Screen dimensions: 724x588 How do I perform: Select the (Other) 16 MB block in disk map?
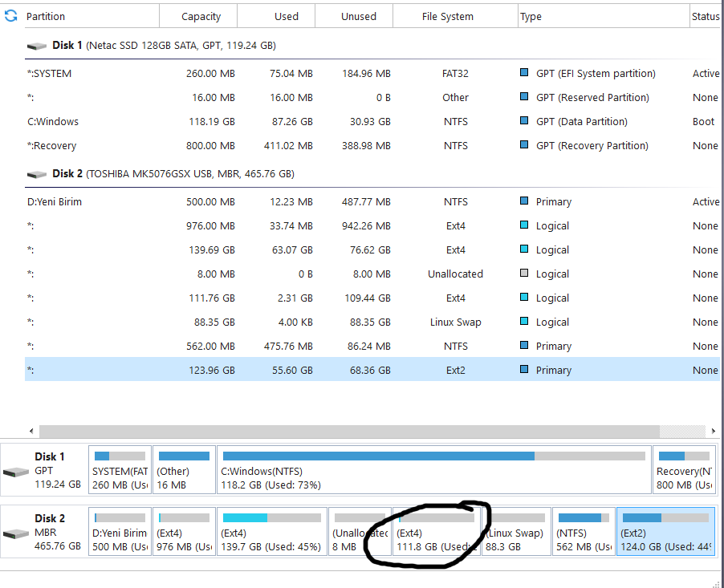click(x=185, y=469)
